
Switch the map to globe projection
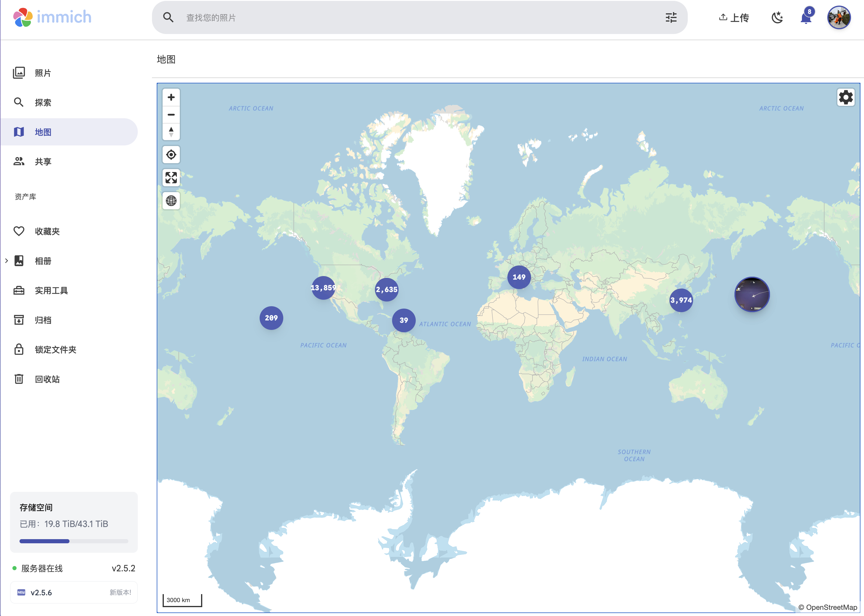coord(171,201)
